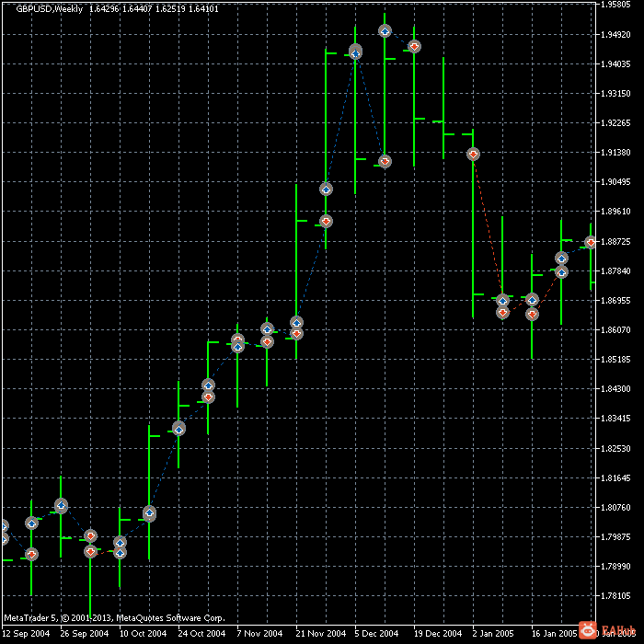Select the 16 Jan 2005 date label
Viewport: 644px width, 644px height.
555,633
